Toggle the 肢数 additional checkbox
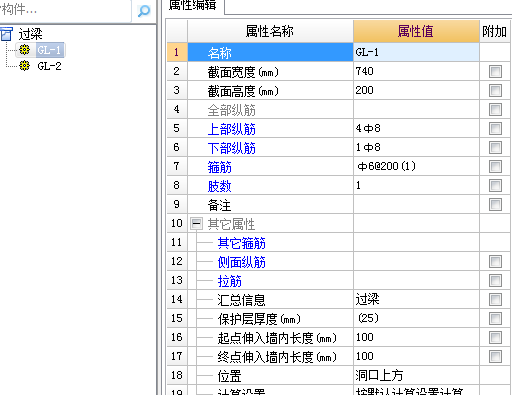 tap(495, 185)
